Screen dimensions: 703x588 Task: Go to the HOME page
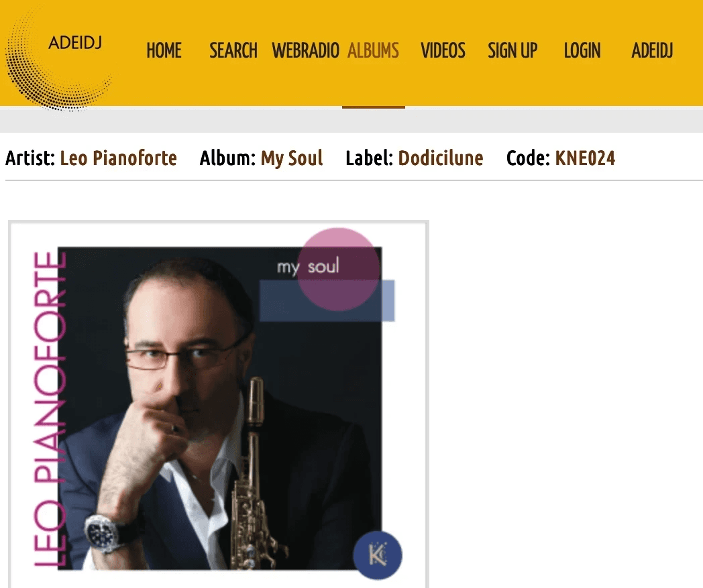click(164, 50)
